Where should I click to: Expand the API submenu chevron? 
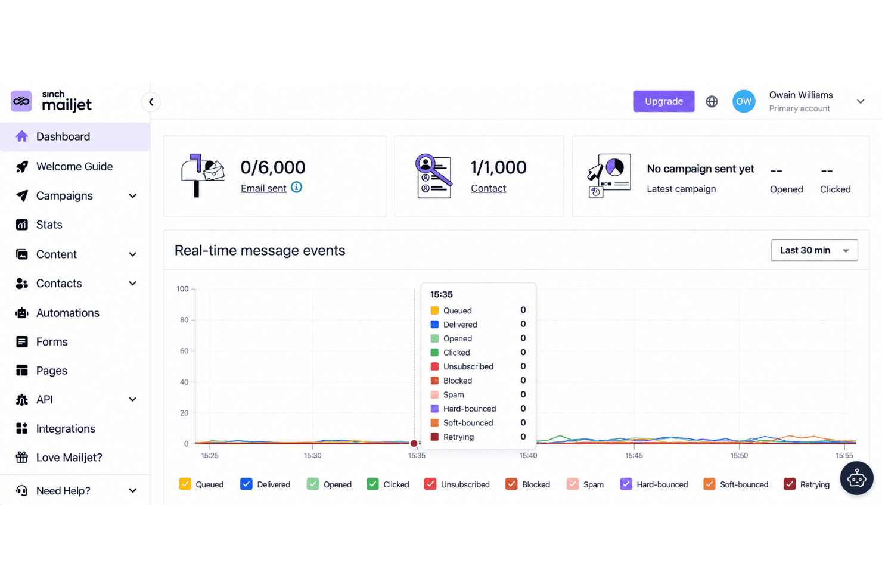pyautogui.click(x=133, y=400)
